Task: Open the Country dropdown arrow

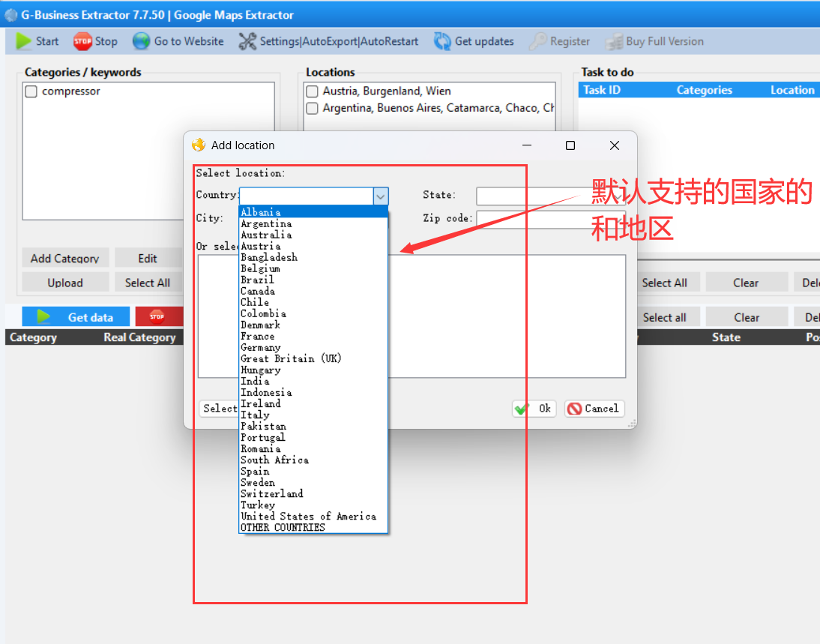Action: [381, 196]
